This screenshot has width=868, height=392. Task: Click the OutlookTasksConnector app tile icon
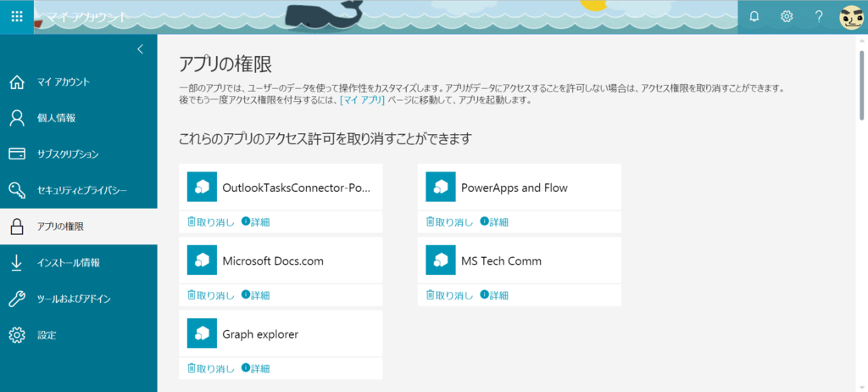(x=202, y=187)
